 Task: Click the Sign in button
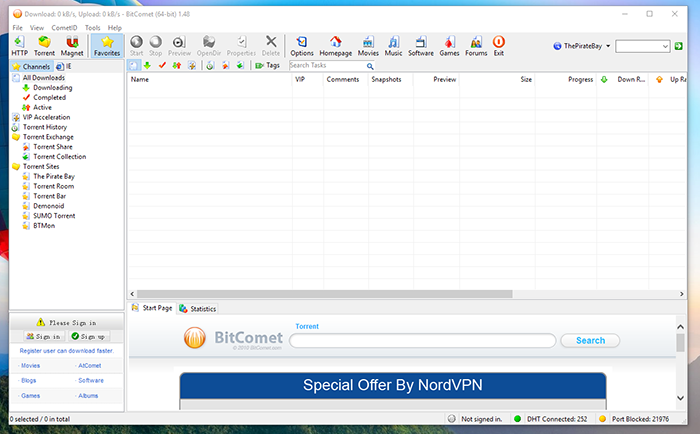pyautogui.click(x=43, y=336)
